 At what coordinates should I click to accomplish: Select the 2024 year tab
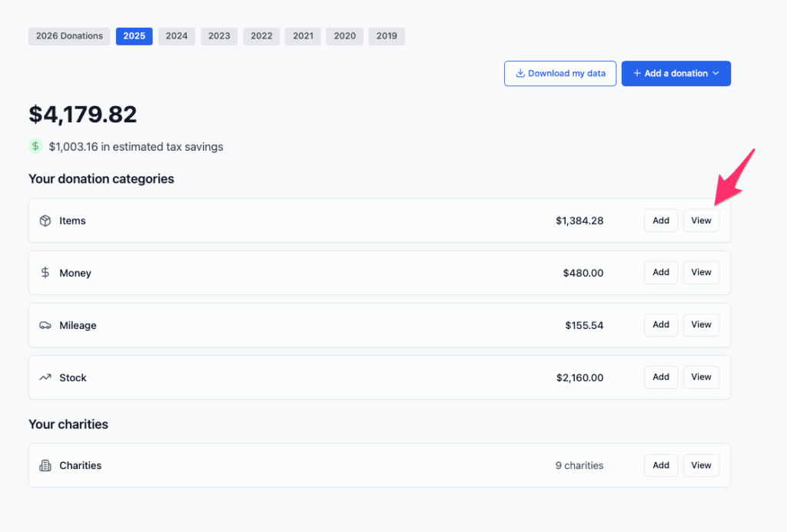[x=177, y=36]
